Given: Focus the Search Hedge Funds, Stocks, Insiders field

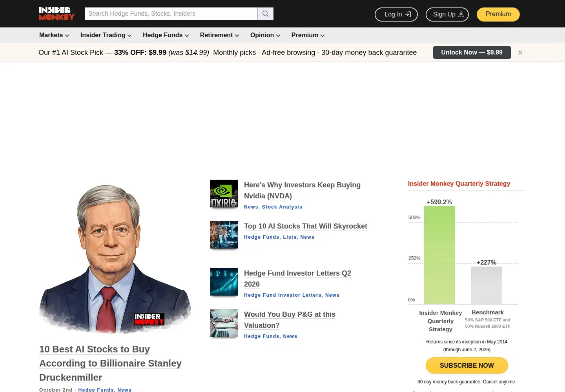Looking at the screenshot, I should coord(171,14).
